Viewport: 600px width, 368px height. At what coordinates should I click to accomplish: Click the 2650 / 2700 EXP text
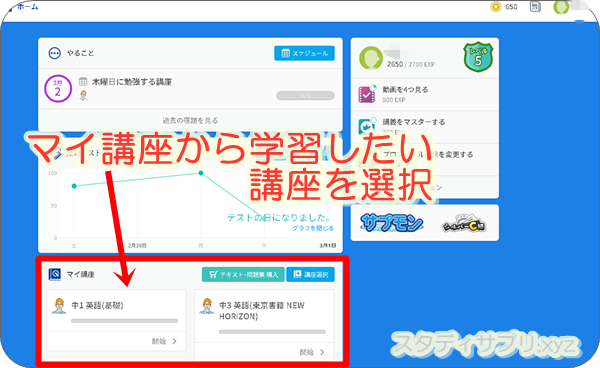coord(411,64)
